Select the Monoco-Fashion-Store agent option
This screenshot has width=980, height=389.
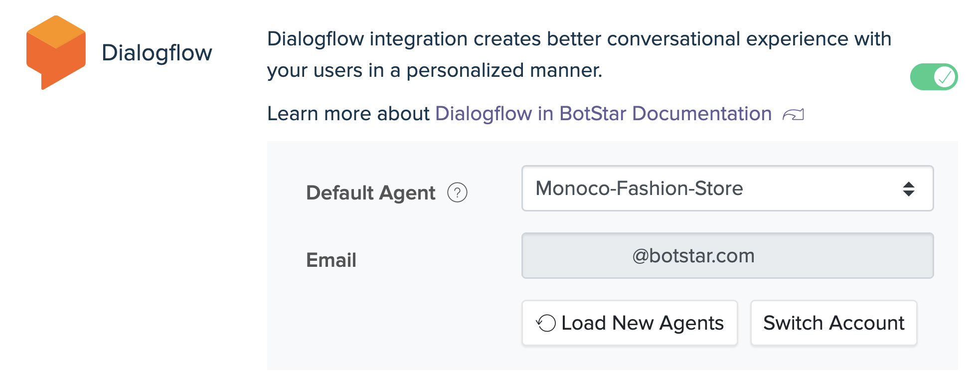639,189
